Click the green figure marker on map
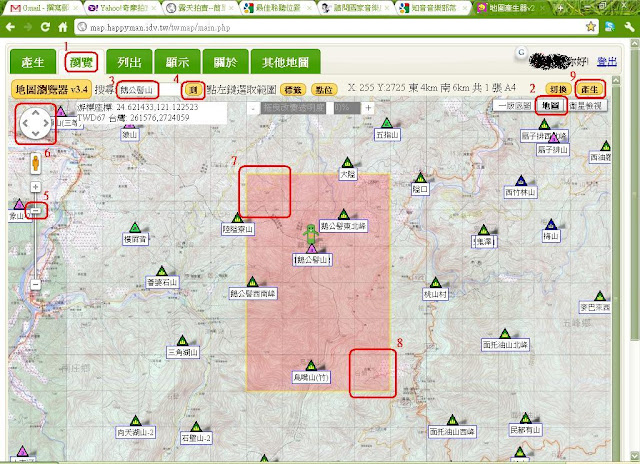The width and height of the screenshot is (640, 464). pos(311,234)
